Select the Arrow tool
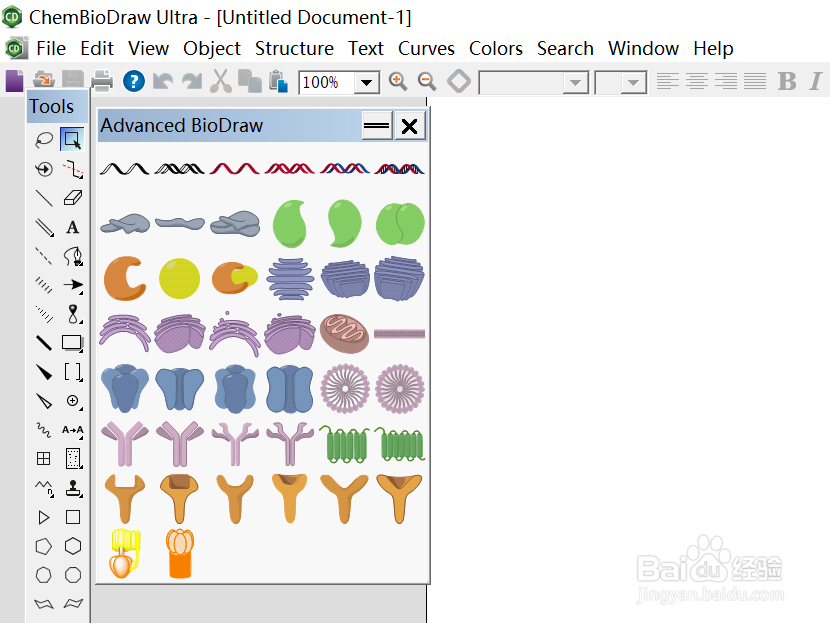This screenshot has height=623, width=830. point(73,285)
